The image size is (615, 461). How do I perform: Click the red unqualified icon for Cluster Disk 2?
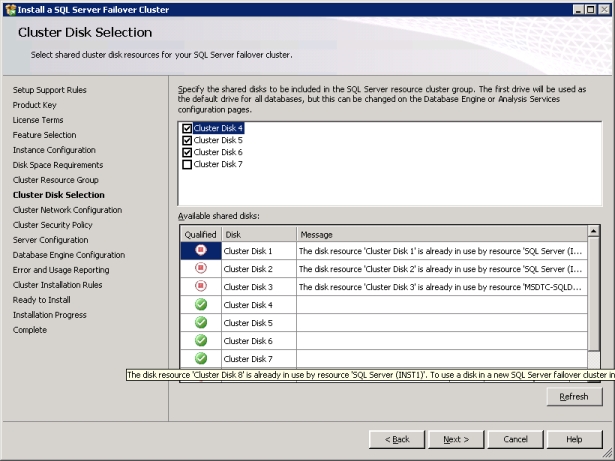point(201,268)
